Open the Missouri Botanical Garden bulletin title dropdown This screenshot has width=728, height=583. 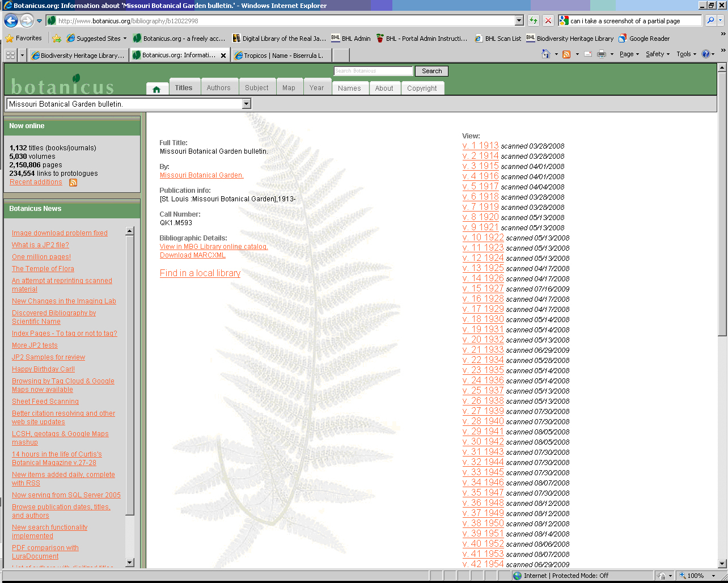(x=246, y=104)
